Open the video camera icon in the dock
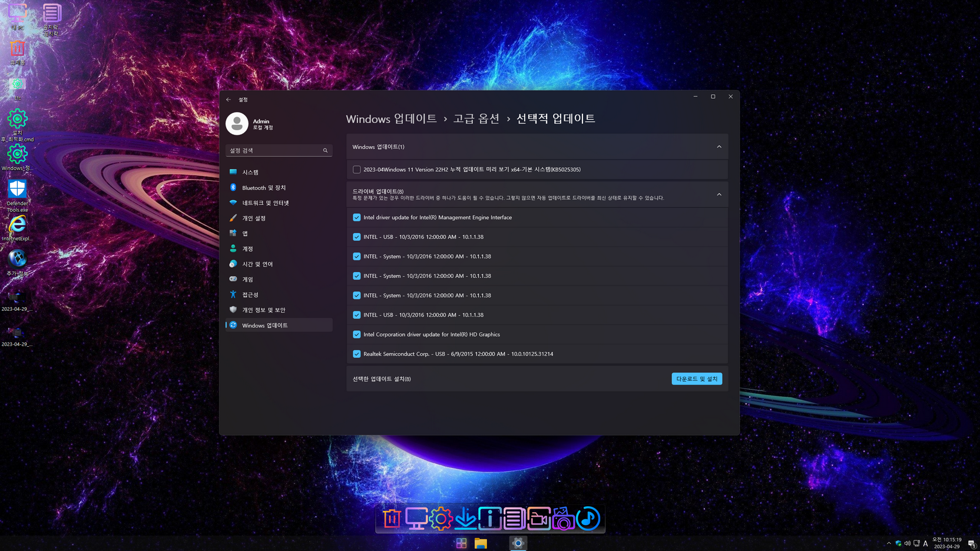The width and height of the screenshot is (980, 551). pyautogui.click(x=538, y=519)
